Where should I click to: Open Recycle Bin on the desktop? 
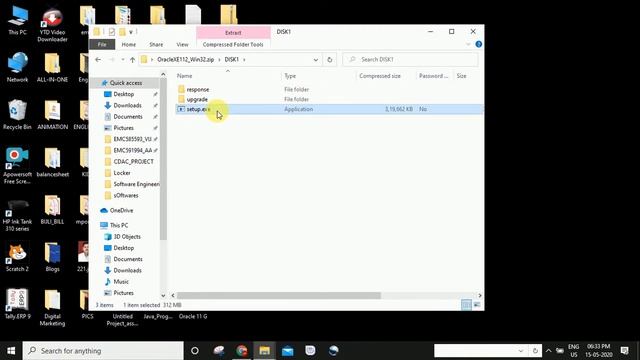click(17, 115)
